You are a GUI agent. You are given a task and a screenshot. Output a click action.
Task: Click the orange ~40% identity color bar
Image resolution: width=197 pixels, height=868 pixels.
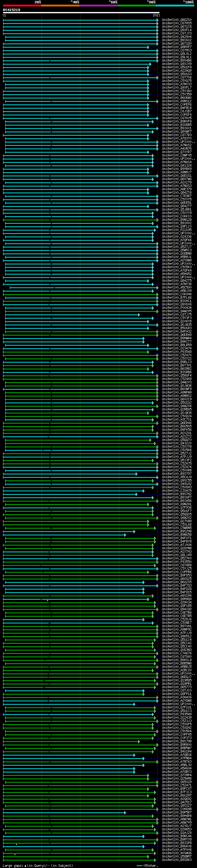click(60, 6)
